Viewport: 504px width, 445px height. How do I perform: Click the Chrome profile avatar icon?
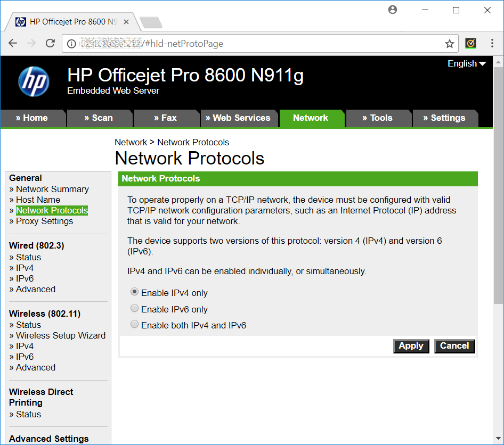pos(393,10)
